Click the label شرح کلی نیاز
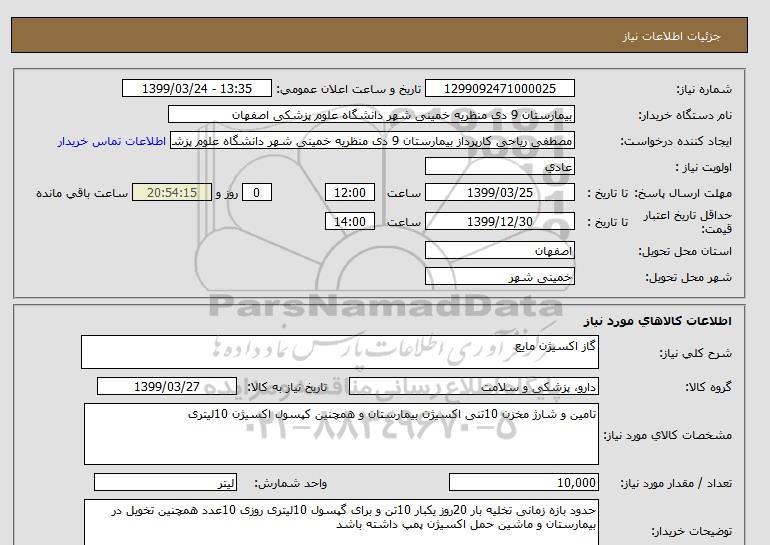 point(695,353)
